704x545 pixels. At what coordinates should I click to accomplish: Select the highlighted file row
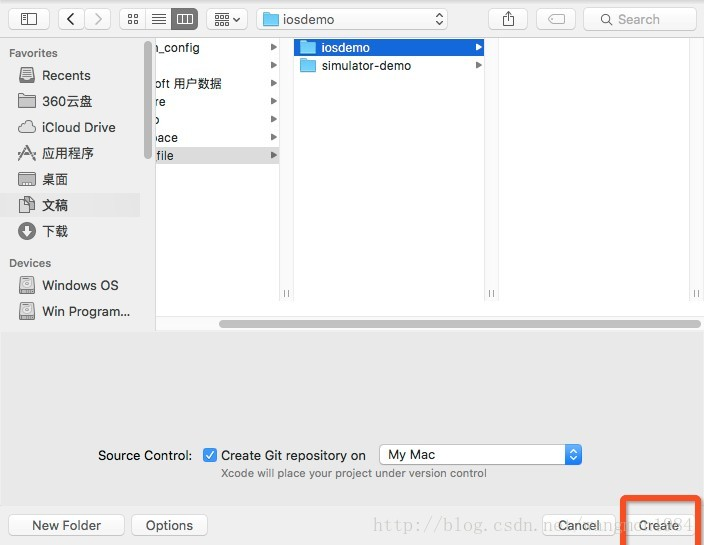coord(217,155)
